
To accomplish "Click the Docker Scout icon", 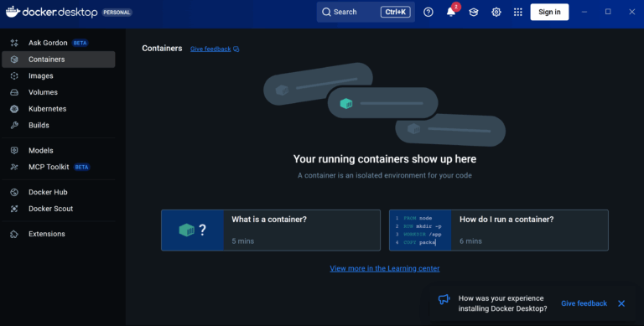I will pyautogui.click(x=14, y=209).
